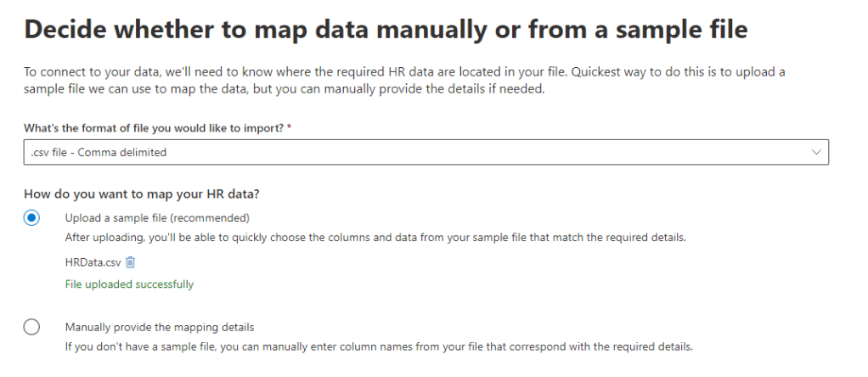Viewport: 868px width, 377px height.
Task: Click the 'After uploading' helper description text
Action: 375,238
